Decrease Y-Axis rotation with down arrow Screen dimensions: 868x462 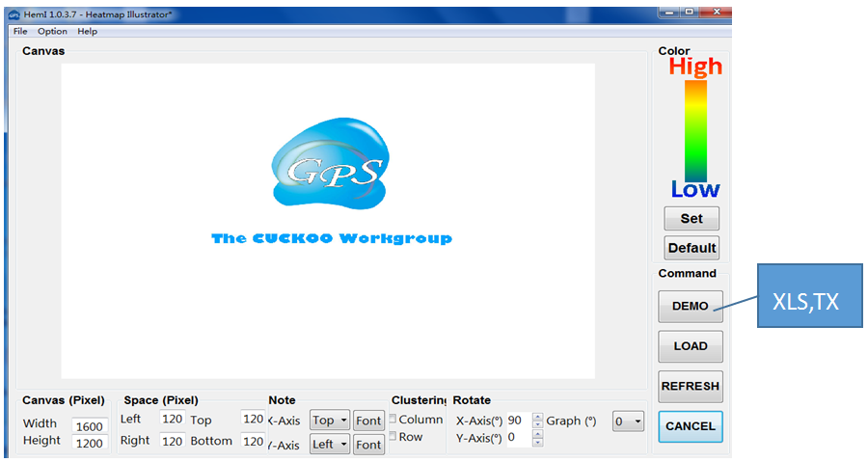click(537, 442)
